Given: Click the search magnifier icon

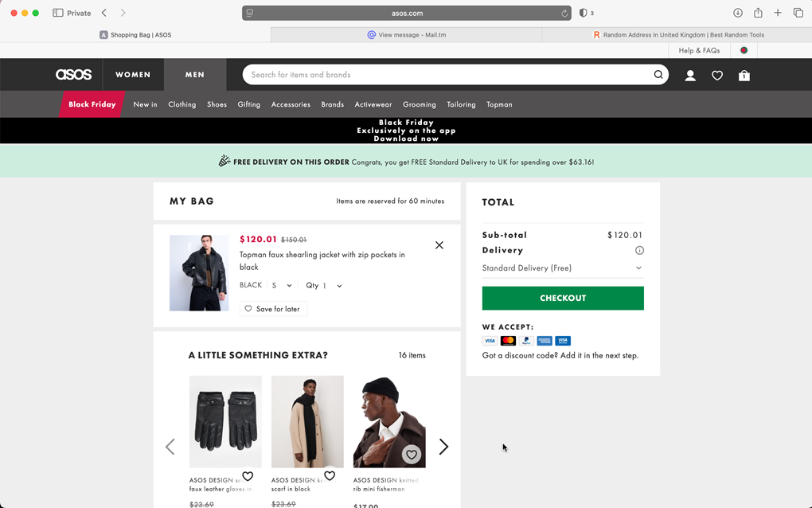Looking at the screenshot, I should [658, 74].
